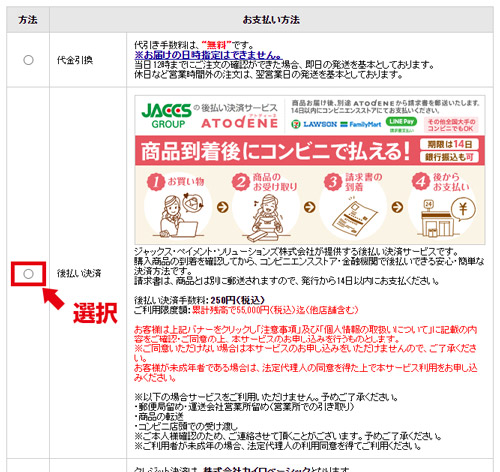Click the の後払い決済サービス banner caption
Viewport: 500px width, 472px height.
tap(236, 108)
